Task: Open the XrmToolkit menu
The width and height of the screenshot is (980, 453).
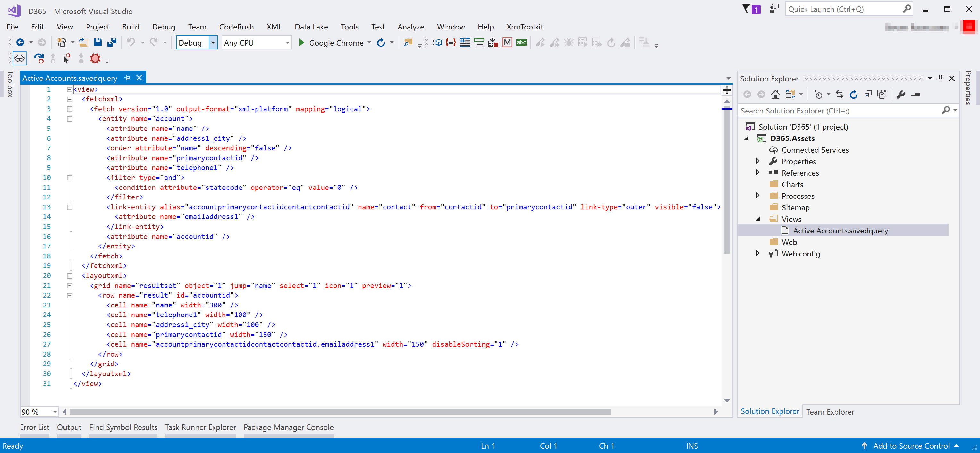Action: click(x=525, y=27)
